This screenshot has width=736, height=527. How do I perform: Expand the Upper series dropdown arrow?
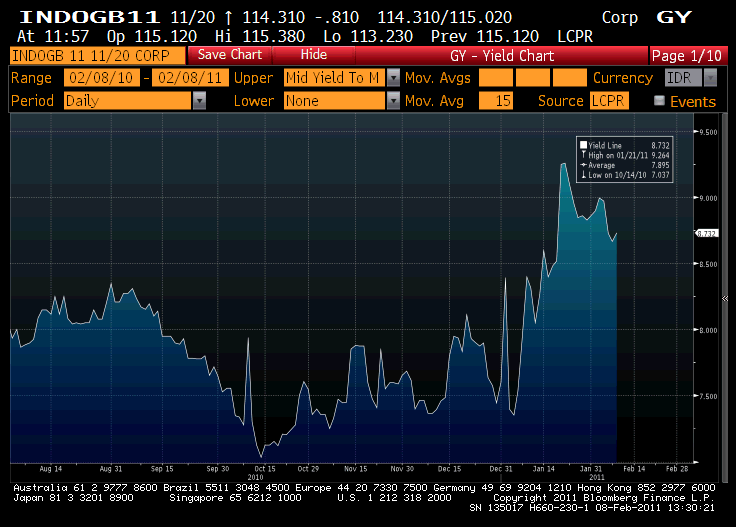pos(393,77)
